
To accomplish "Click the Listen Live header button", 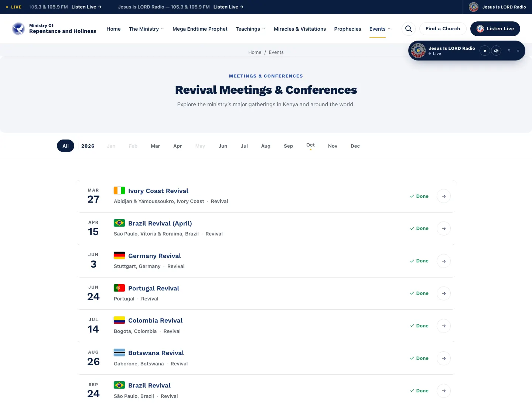I will click(495, 28).
